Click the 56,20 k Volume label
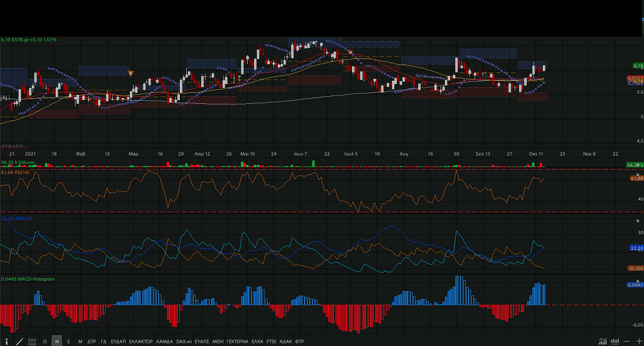The height and width of the screenshot is (346, 644). (18, 163)
